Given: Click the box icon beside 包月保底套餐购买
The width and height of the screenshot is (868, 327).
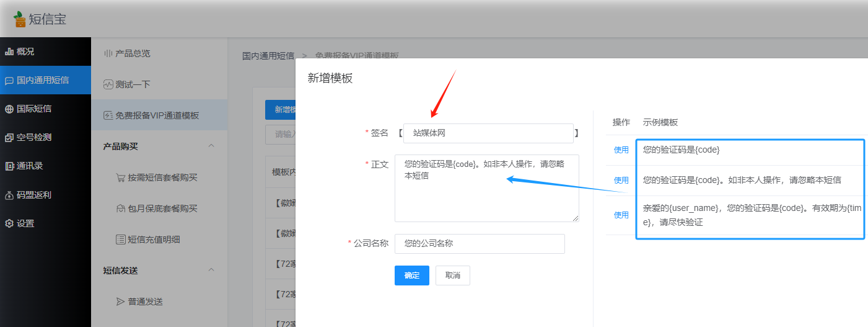Looking at the screenshot, I should tap(121, 208).
